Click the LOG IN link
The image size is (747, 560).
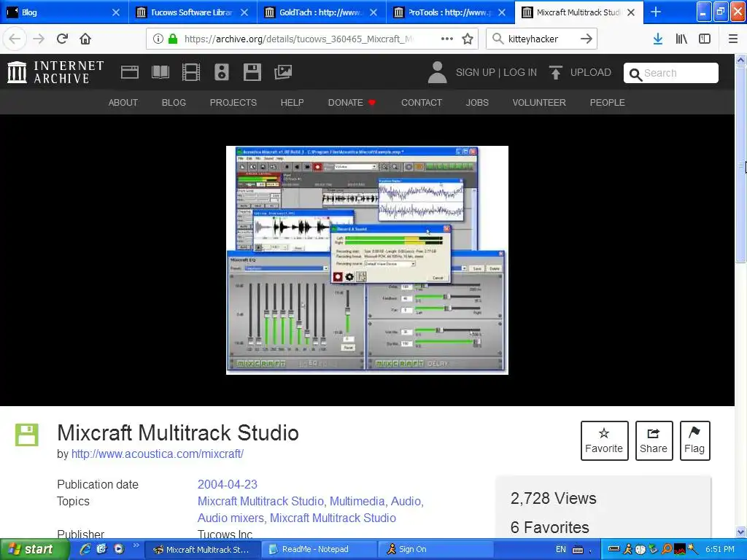pyautogui.click(x=520, y=72)
